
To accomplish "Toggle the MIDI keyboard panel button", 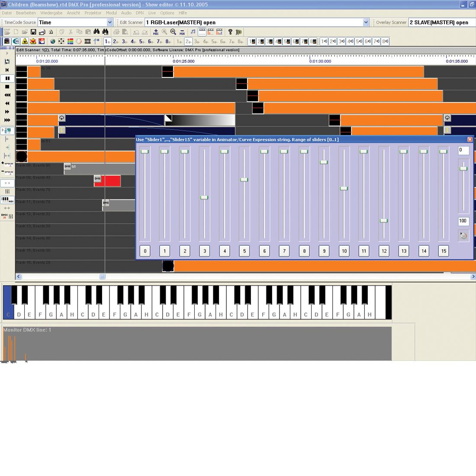I will (7, 199).
